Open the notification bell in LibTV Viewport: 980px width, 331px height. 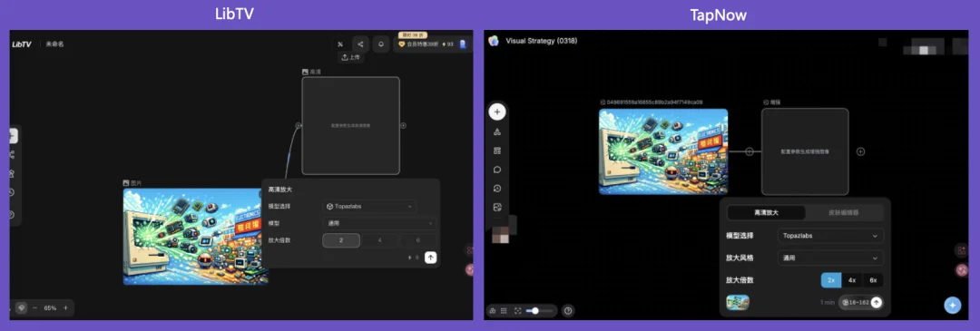pyautogui.click(x=380, y=44)
